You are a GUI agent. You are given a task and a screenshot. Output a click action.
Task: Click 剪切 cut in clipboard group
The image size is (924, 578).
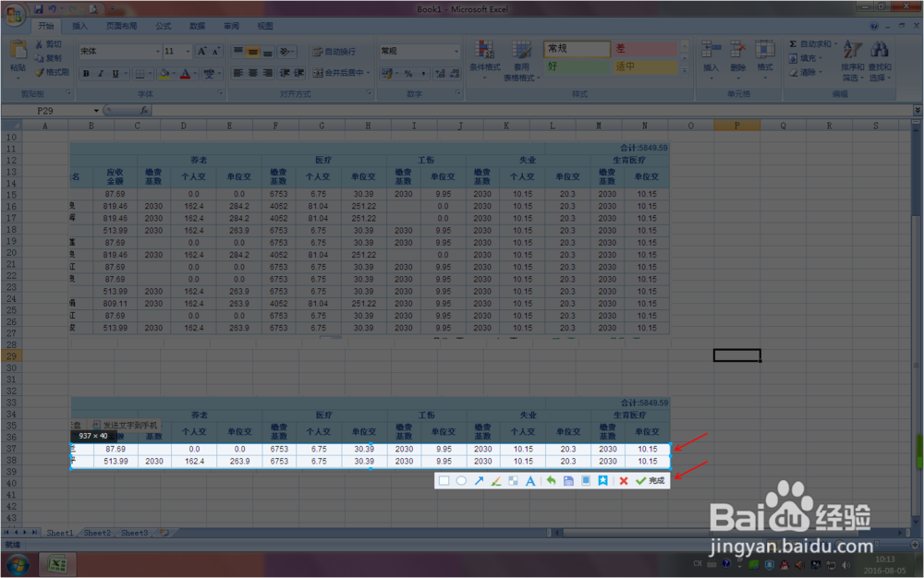pos(48,44)
